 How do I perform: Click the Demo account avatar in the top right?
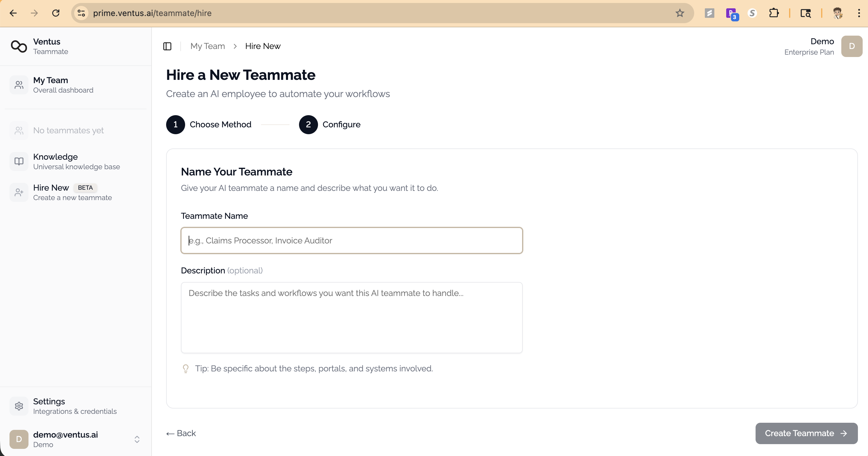coord(851,46)
